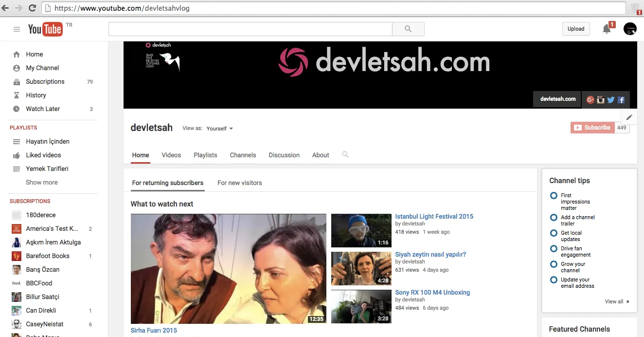
Task: Open Sony RX 100 M4 Unboxing title
Action: [x=432, y=292]
